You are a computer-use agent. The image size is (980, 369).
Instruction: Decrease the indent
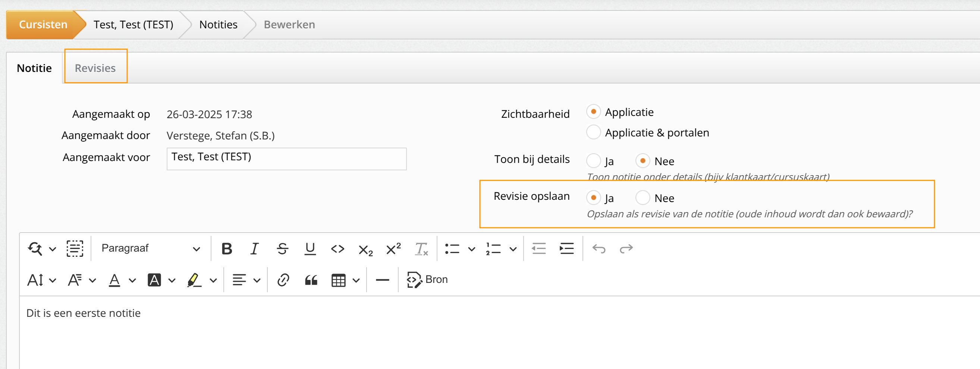click(539, 249)
